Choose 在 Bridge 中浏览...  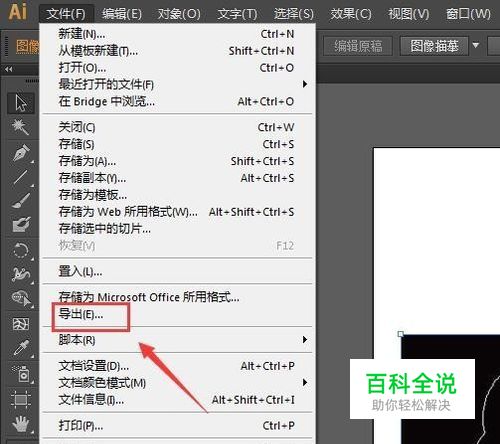click(177, 101)
